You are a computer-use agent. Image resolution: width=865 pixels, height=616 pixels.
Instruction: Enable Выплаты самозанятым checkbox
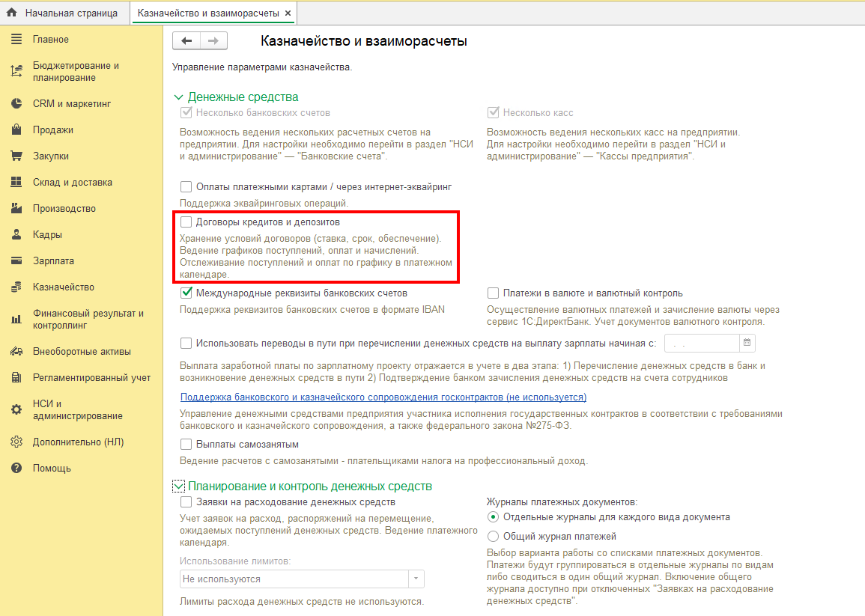point(186,444)
